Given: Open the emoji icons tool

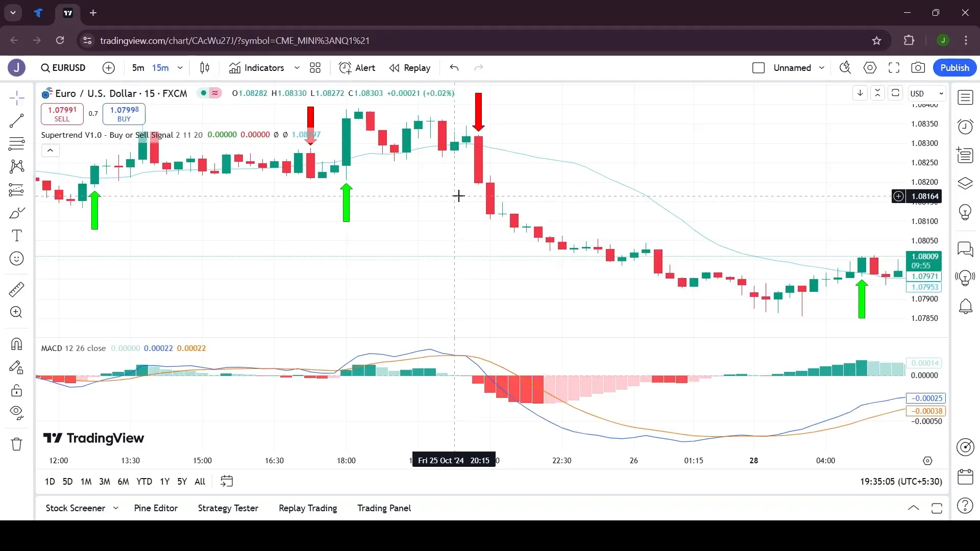Looking at the screenshot, I should (x=17, y=259).
